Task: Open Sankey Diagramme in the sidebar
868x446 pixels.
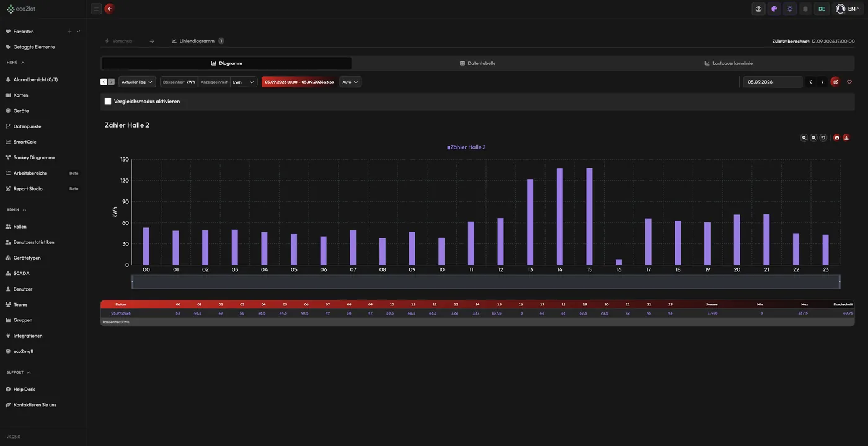Action: pos(34,157)
